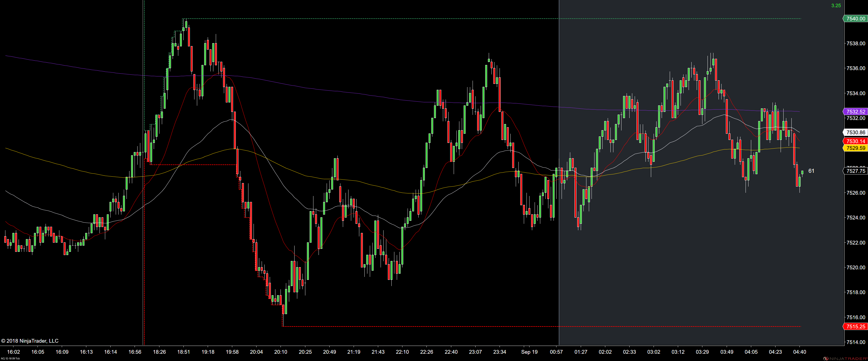The width and height of the screenshot is (868, 361).
Task: Click the 18:26 time axis label
Action: (x=159, y=352)
